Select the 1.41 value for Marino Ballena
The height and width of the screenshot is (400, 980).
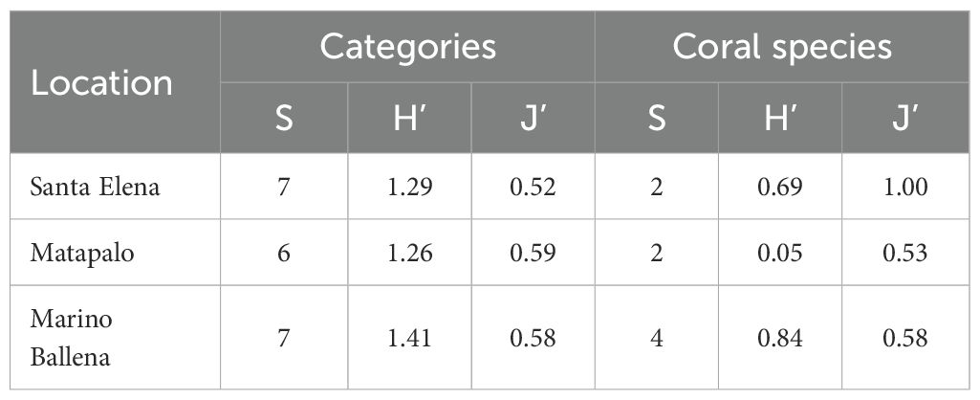click(408, 338)
